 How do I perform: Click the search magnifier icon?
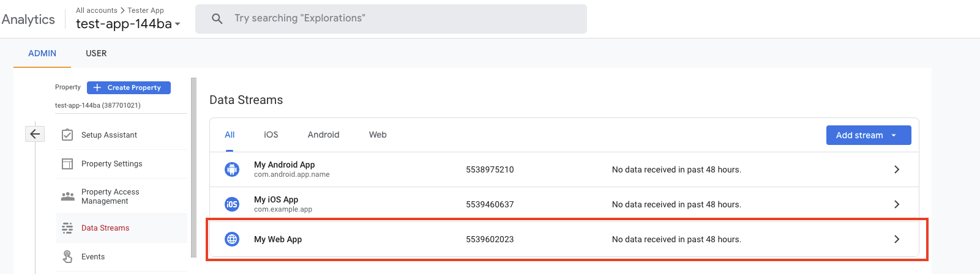[217, 18]
